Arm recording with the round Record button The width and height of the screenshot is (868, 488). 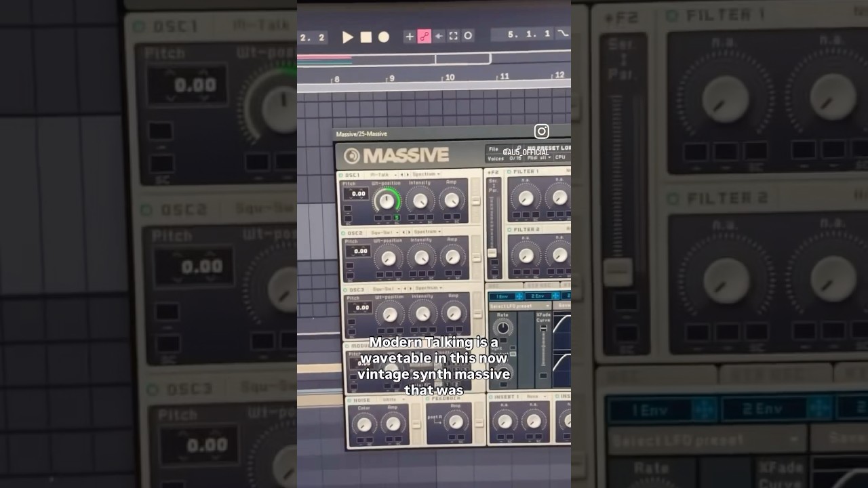pos(384,37)
